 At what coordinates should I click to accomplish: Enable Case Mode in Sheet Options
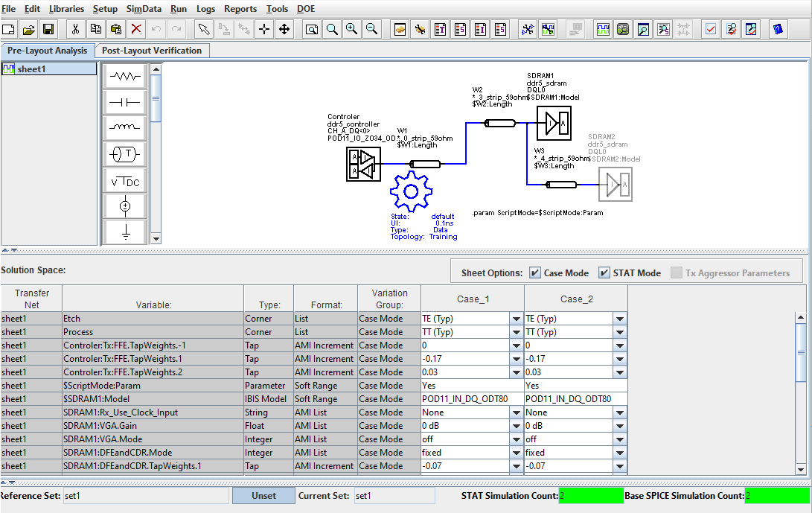click(x=534, y=273)
